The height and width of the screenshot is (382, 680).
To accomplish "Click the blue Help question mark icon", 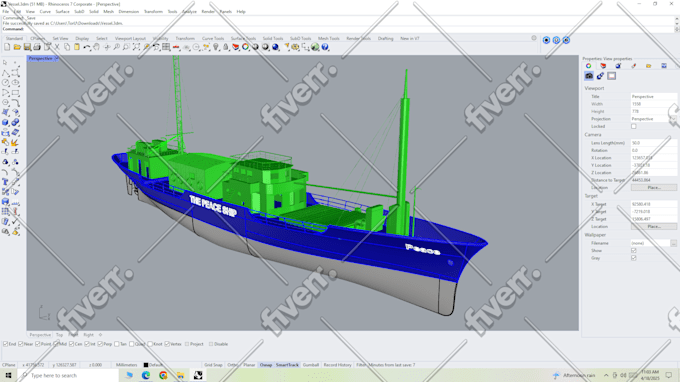I will (x=325, y=47).
